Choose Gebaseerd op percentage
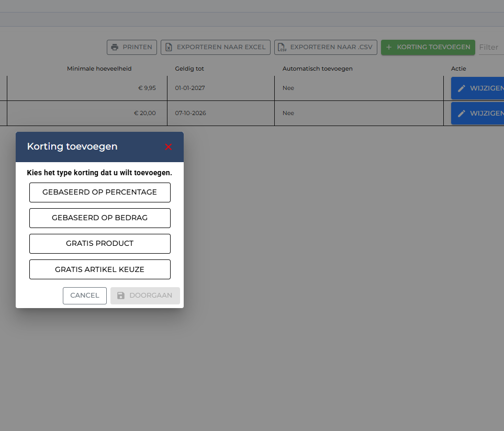This screenshot has width=504, height=431. [99, 192]
